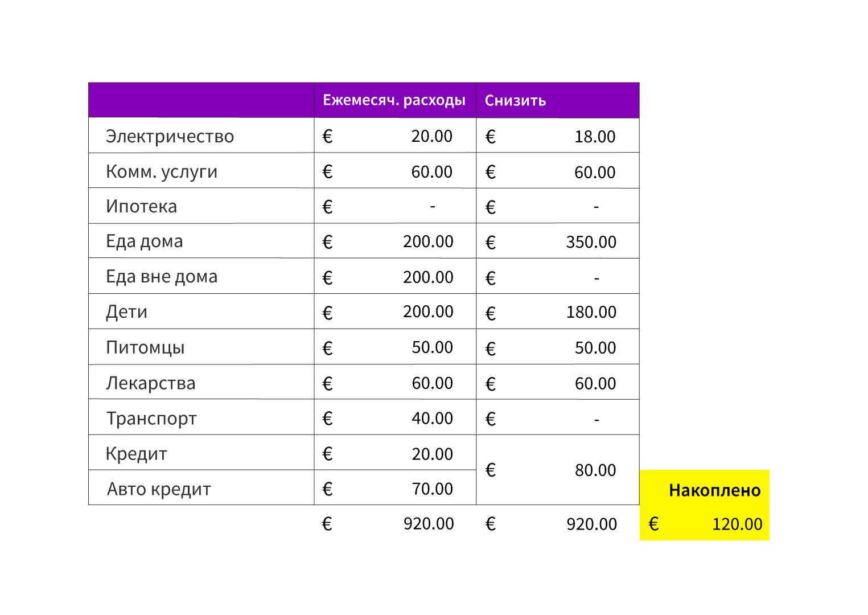This screenshot has width=868, height=615.
Task: Click the 350.00 value for Еда дома
Action: coord(591,242)
